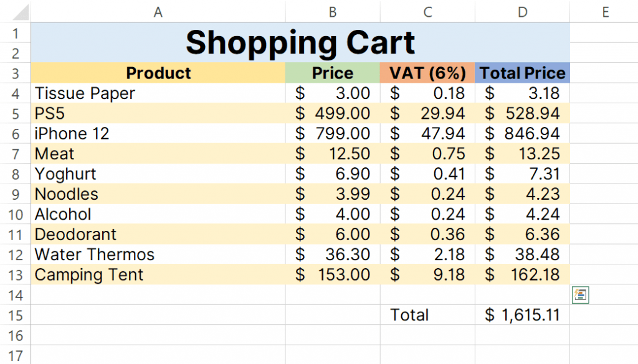Screen dimensions: 638x364
Task: Click the 0.36 VAT cell
Action: 427,234
